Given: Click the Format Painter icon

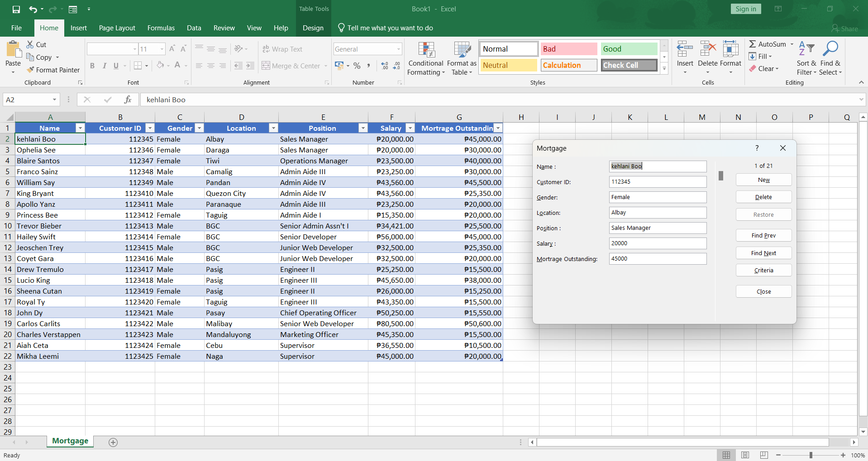Looking at the screenshot, I should [30, 70].
